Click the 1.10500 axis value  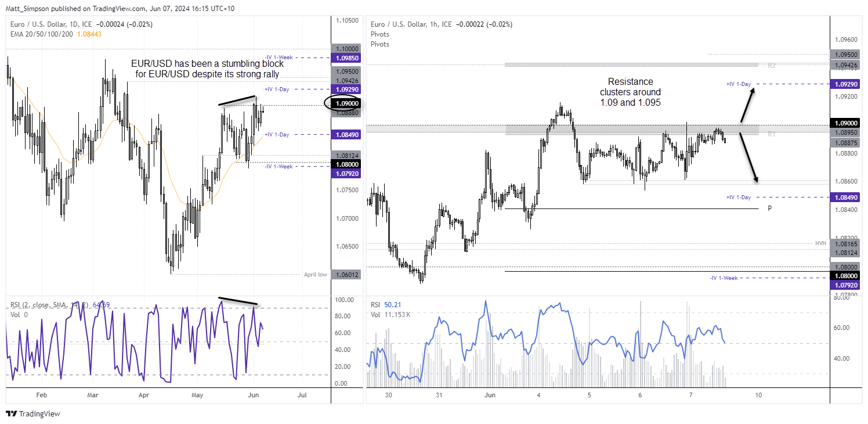point(346,20)
